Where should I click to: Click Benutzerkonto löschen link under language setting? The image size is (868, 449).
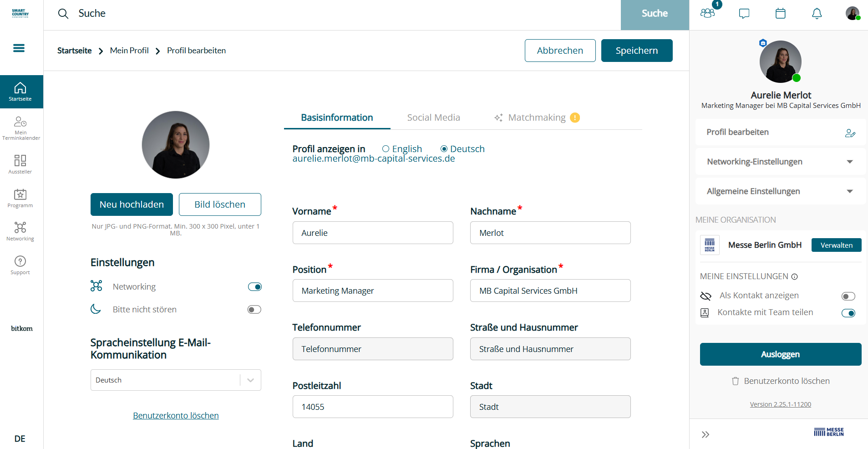pyautogui.click(x=176, y=415)
